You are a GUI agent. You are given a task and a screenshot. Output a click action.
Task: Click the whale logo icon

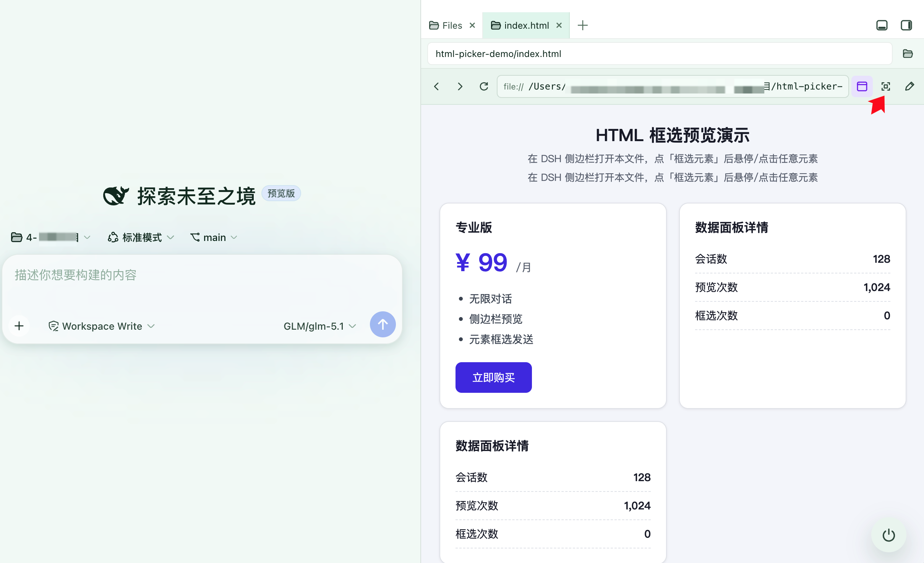click(116, 196)
